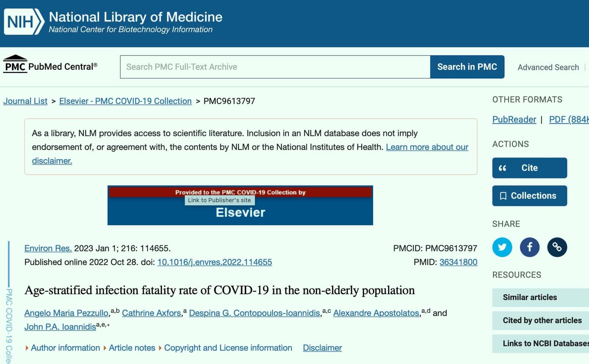Image resolution: width=589 pixels, height=364 pixels.
Task: Focus the Search PMC Full-Text Archive field
Action: tap(275, 67)
